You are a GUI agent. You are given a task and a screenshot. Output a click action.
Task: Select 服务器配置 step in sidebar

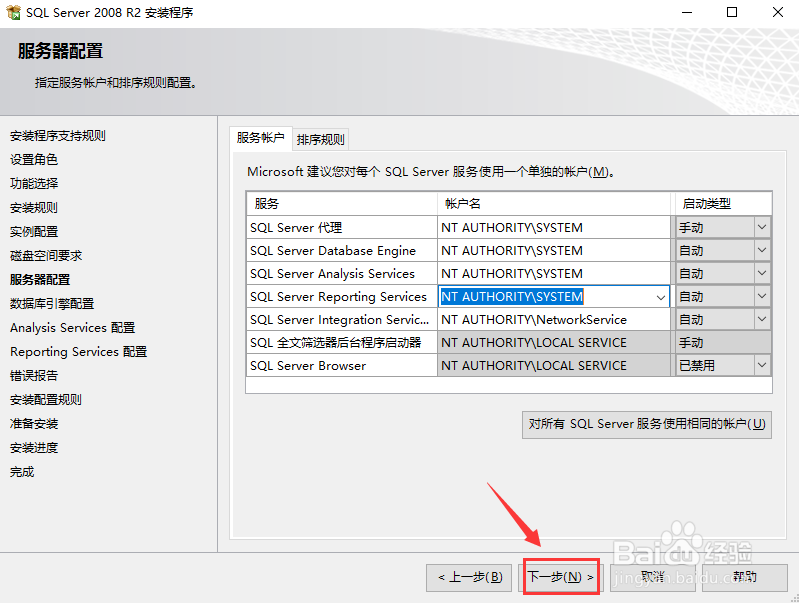click(x=40, y=279)
